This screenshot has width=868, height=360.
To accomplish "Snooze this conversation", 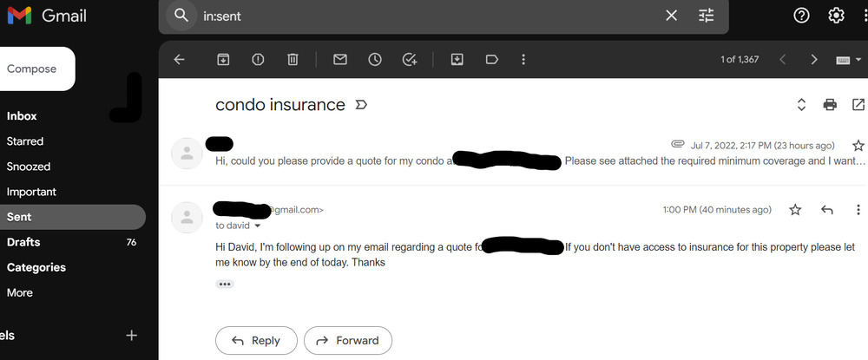I will [375, 60].
